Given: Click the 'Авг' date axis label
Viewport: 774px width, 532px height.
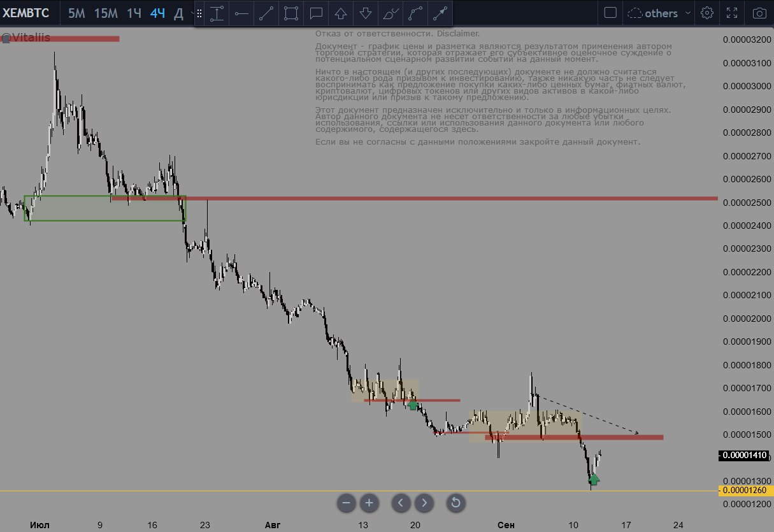Looking at the screenshot, I should (x=272, y=525).
